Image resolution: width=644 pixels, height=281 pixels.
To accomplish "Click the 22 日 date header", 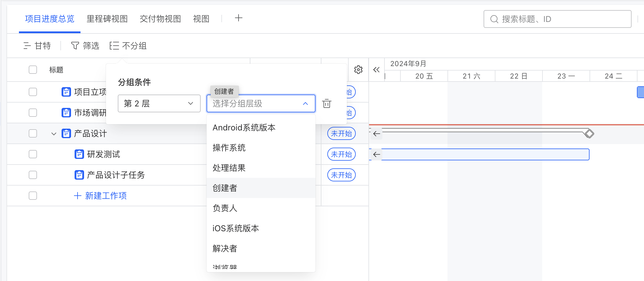I will pyautogui.click(x=519, y=76).
